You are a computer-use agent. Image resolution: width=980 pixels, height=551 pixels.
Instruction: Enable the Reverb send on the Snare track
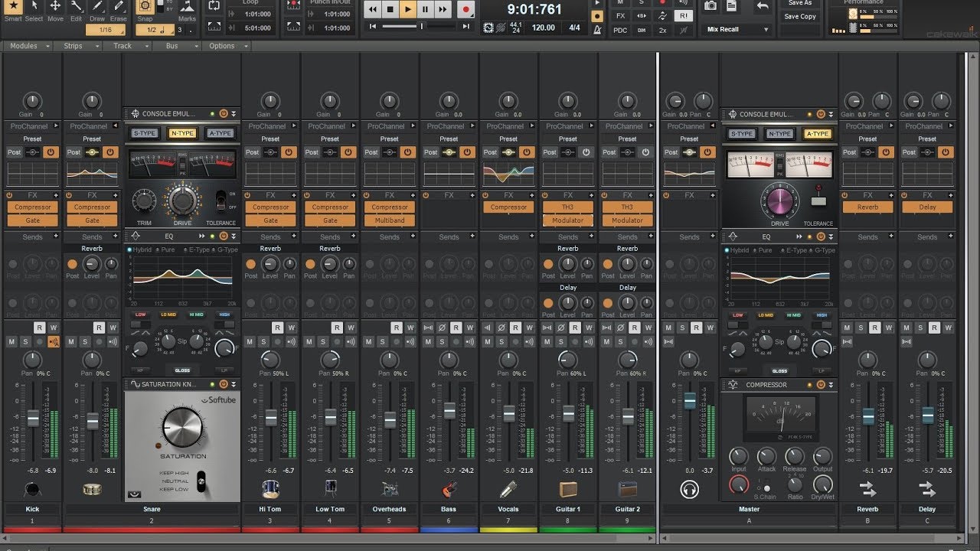(72, 264)
